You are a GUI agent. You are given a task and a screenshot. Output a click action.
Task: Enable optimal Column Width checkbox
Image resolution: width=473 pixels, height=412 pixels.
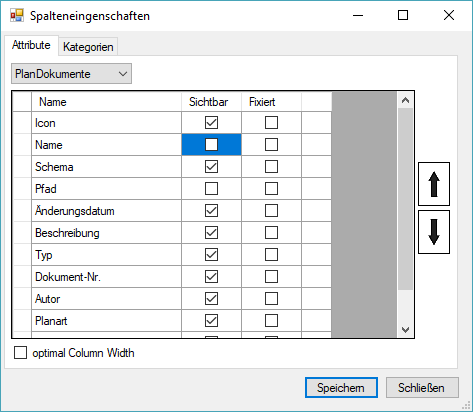point(20,353)
